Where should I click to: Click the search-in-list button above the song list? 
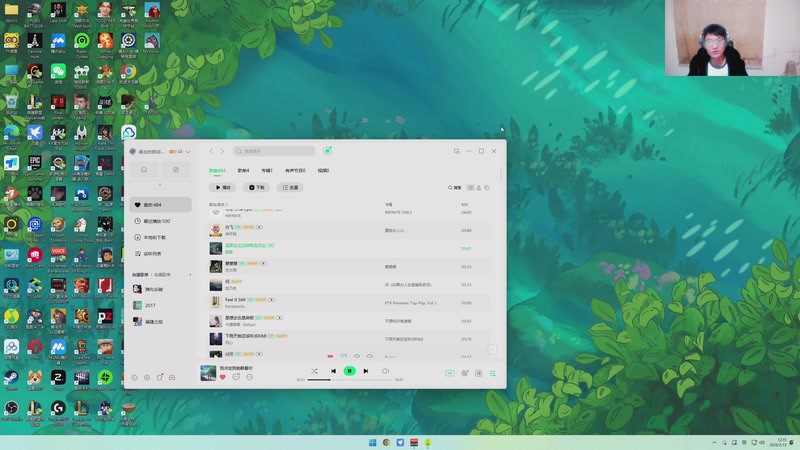pyautogui.click(x=455, y=188)
